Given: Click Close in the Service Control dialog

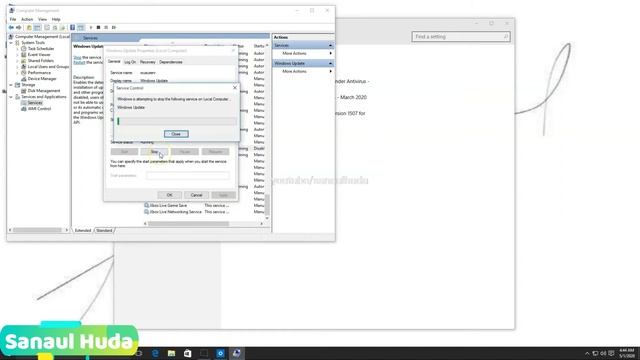Looking at the screenshot, I should (176, 134).
